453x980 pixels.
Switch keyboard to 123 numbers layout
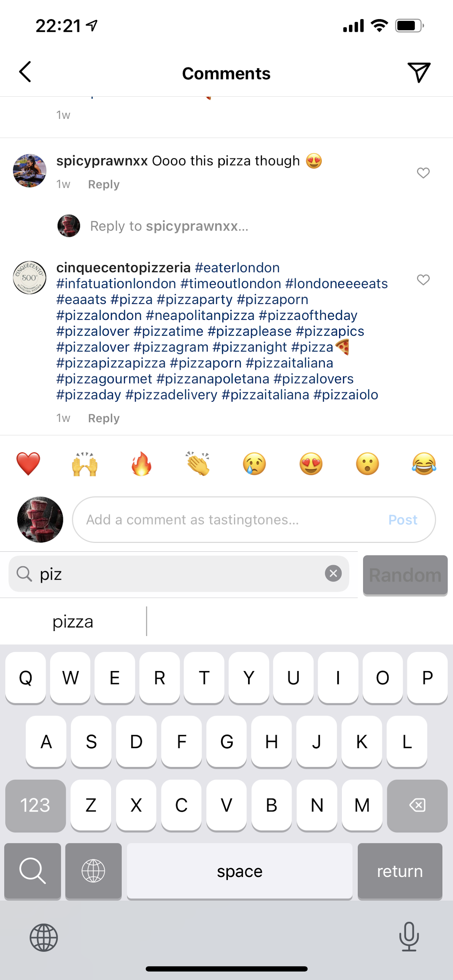(x=35, y=806)
